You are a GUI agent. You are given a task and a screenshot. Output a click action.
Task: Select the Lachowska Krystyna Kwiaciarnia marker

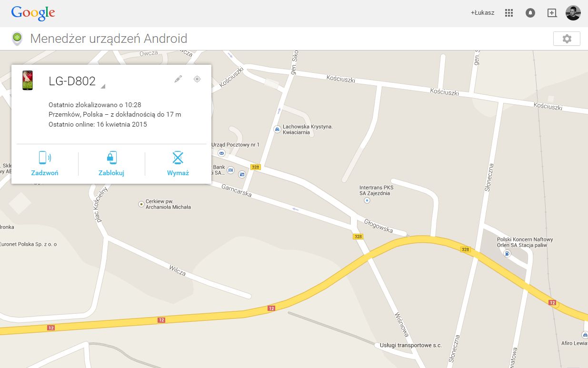tap(277, 129)
